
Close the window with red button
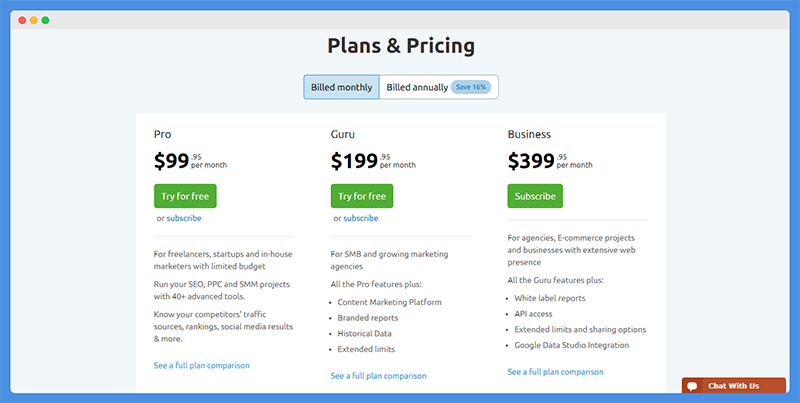point(22,20)
